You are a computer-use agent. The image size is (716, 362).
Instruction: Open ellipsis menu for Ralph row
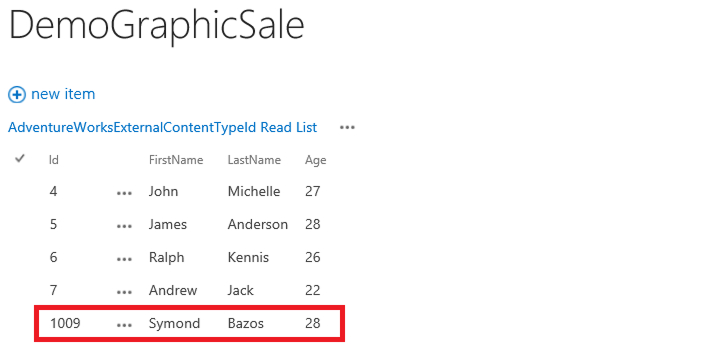tap(124, 259)
